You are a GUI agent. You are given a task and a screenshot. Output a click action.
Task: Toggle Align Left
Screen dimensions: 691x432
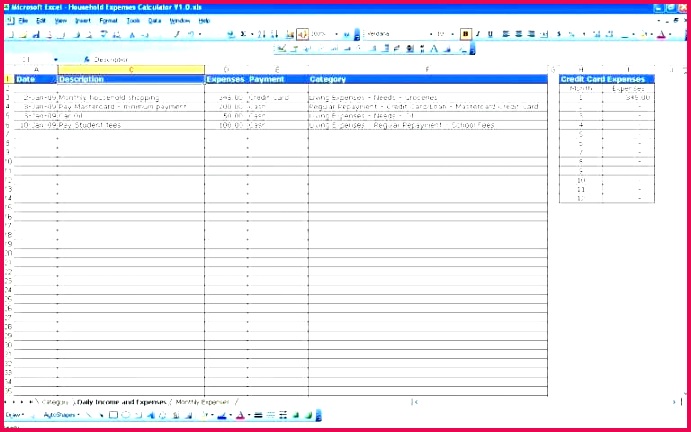(506, 34)
